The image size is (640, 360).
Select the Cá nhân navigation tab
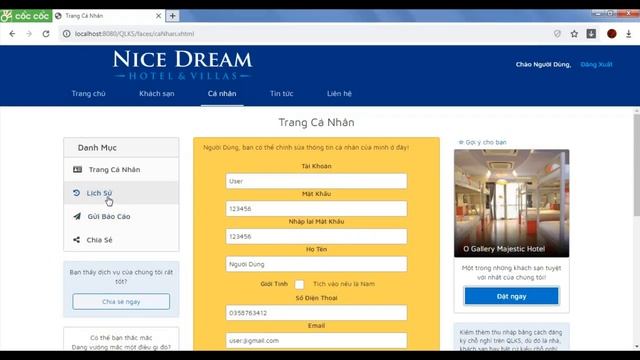pyautogui.click(x=222, y=93)
